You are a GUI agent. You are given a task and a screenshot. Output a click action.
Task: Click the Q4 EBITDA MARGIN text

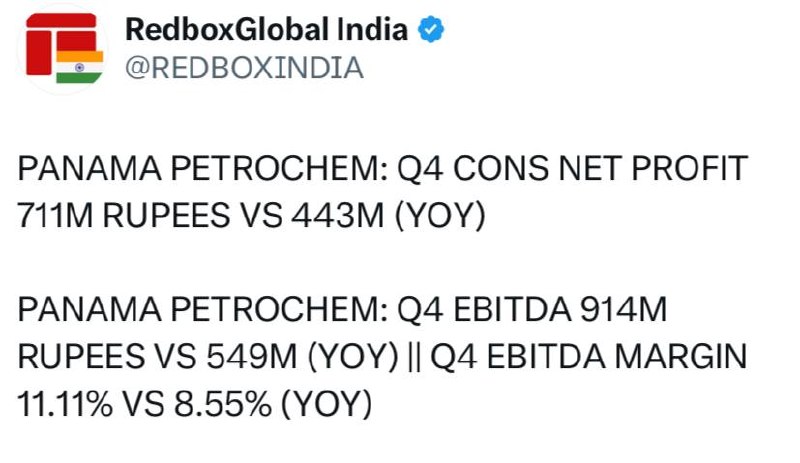click(x=589, y=356)
